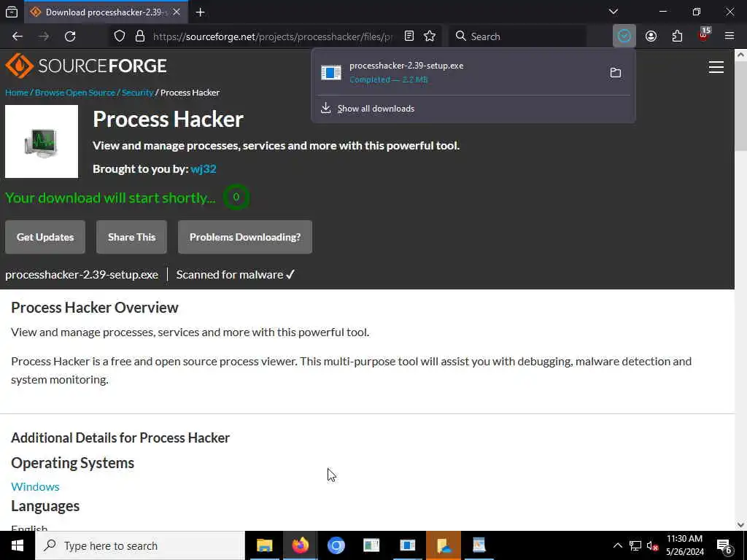Show hidden system tray icons chevron
The image size is (747, 560).
(617, 545)
